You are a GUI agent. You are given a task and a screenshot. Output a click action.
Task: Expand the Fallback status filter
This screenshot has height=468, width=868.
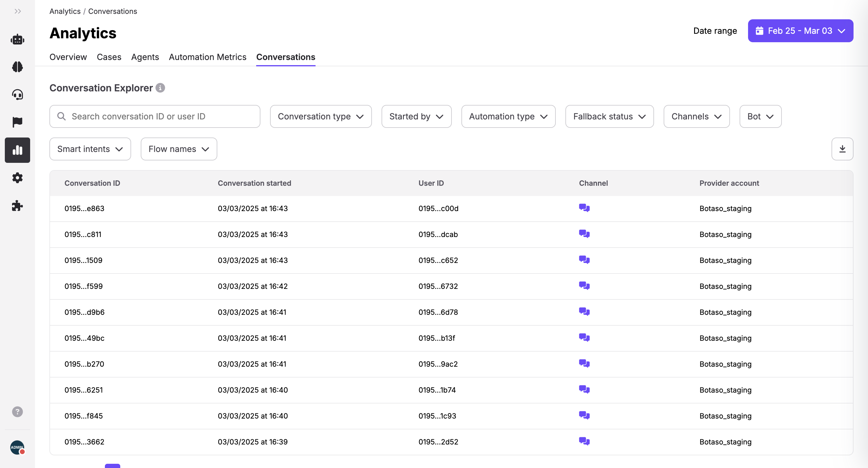click(609, 117)
